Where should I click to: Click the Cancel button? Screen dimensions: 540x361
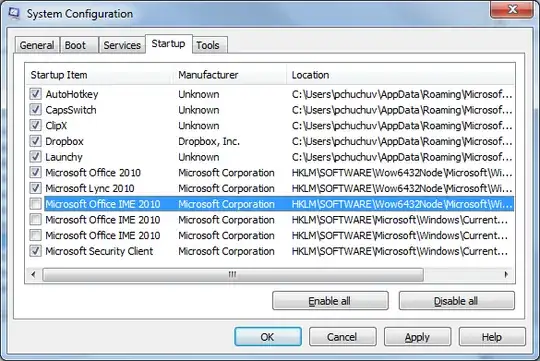point(342,337)
